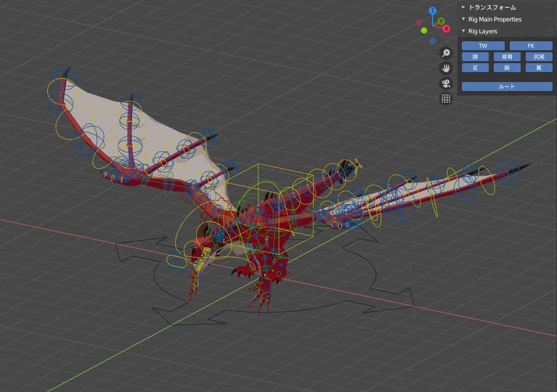Toggle the ルート rig layer
This screenshot has width=557, height=392.
[508, 86]
